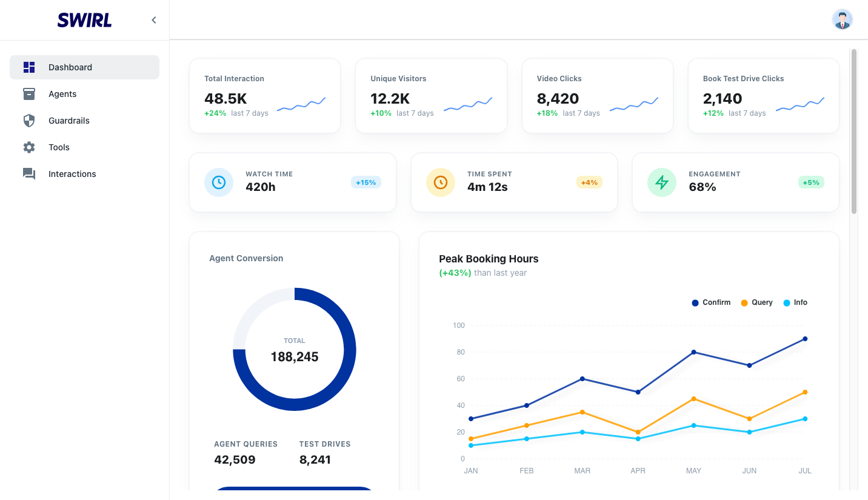Navigate to Tools in sidebar

(84, 147)
